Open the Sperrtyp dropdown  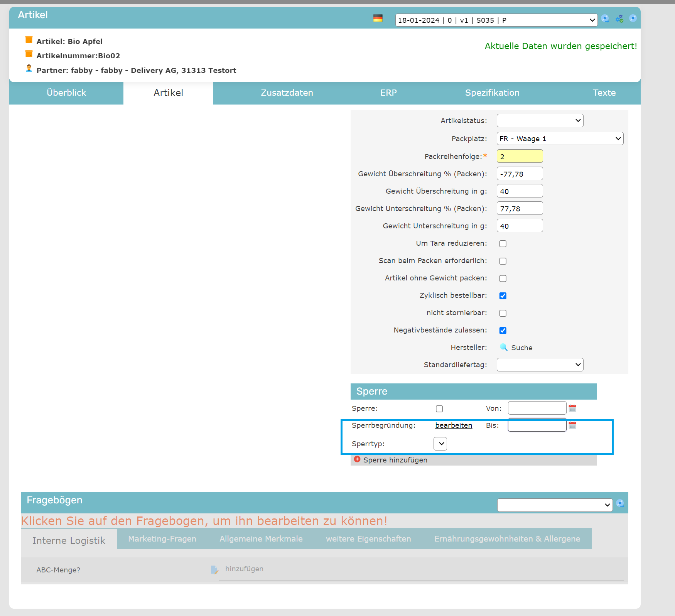point(440,444)
